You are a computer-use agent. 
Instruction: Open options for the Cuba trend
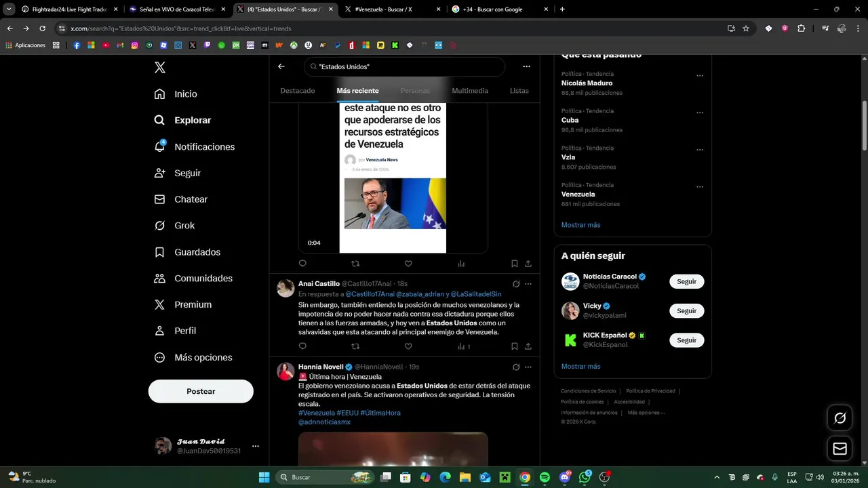click(x=700, y=113)
